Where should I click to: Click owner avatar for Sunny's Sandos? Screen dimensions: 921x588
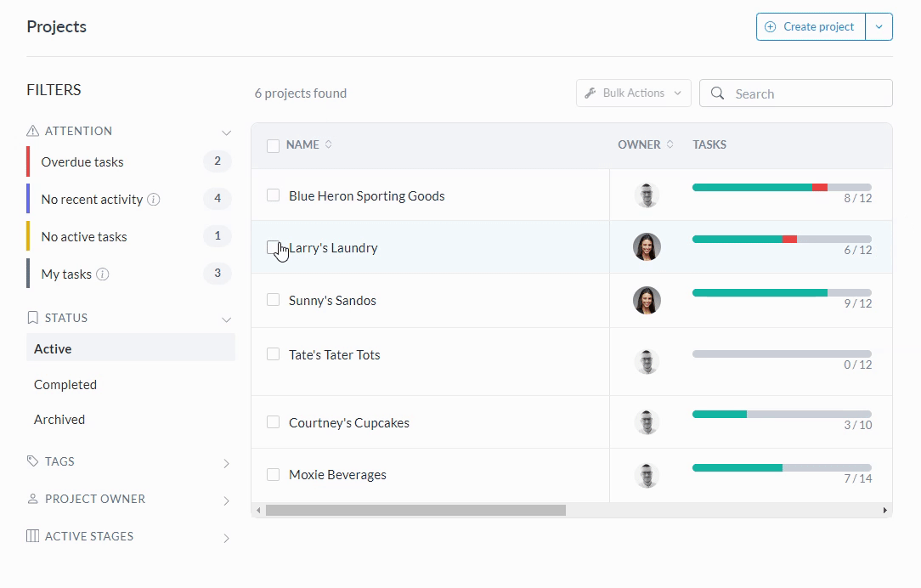(647, 300)
